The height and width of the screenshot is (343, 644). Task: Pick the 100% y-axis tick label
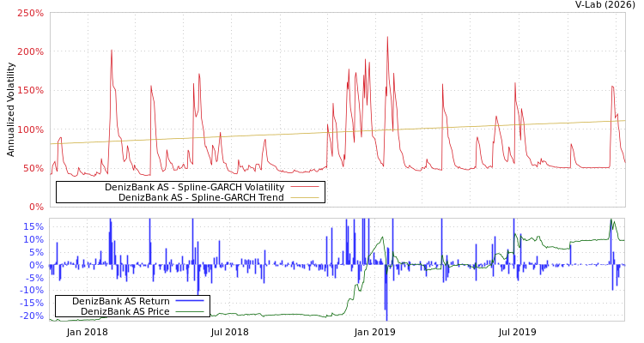tap(30, 129)
